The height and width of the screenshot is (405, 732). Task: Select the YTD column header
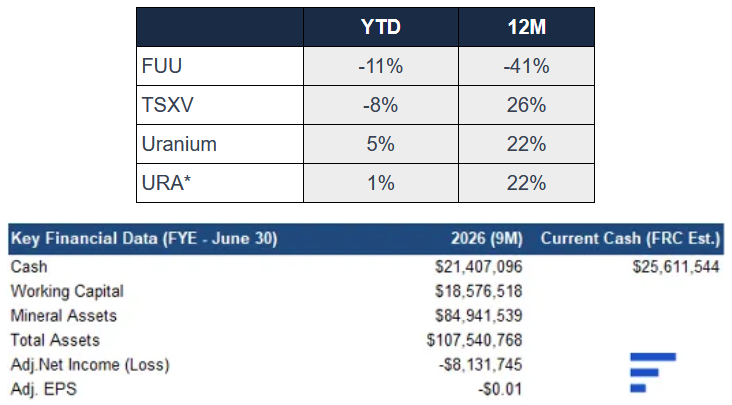point(380,27)
